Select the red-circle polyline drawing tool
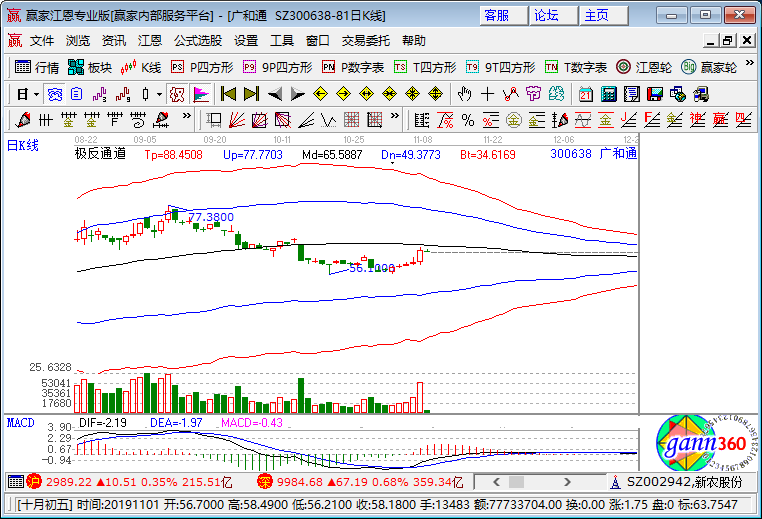 point(511,94)
